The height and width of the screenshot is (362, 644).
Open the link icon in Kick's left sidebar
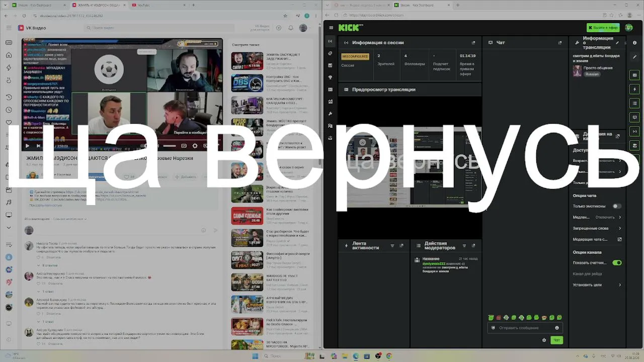[x=330, y=53]
